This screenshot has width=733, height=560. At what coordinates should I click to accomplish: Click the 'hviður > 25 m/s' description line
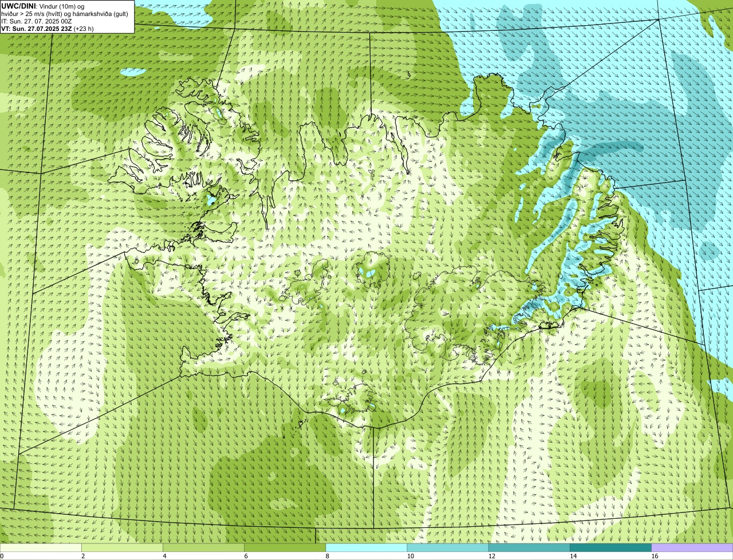click(65, 14)
